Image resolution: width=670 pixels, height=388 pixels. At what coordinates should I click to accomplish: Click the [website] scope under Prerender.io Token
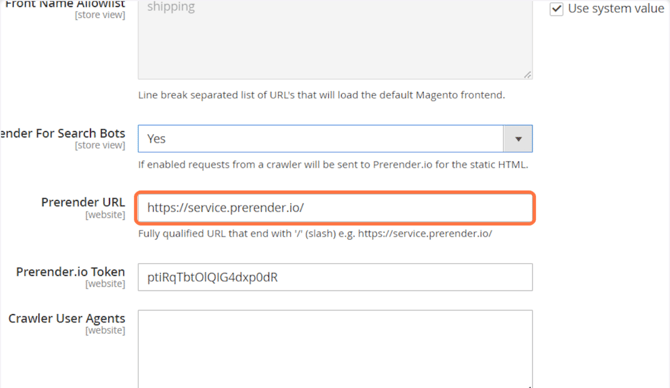(105, 284)
